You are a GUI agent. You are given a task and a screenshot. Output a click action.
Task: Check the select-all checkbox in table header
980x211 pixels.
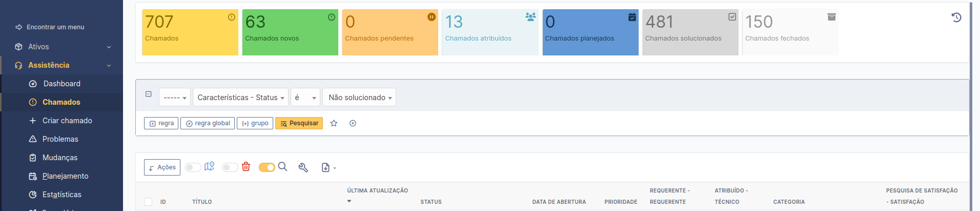148,202
